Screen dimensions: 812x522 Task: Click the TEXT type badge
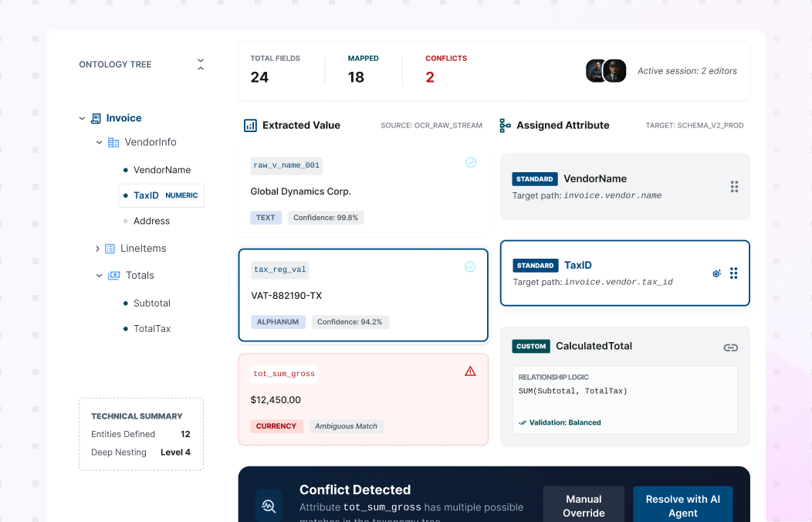pyautogui.click(x=266, y=218)
